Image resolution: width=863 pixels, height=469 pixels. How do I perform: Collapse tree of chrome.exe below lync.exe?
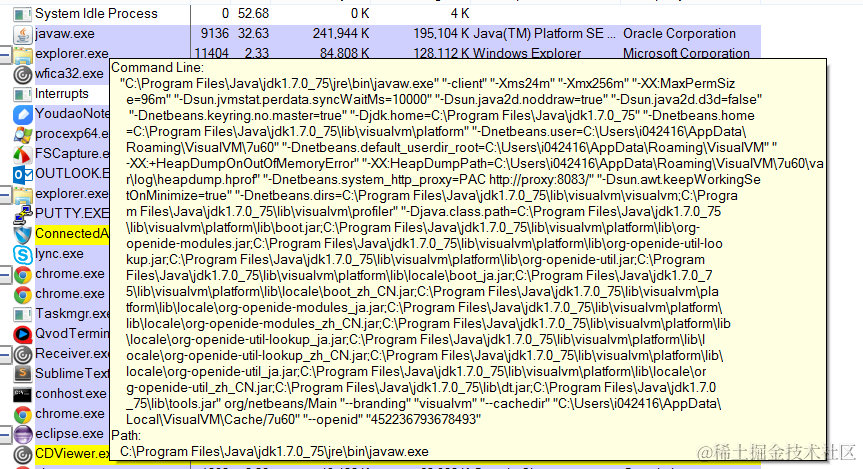point(5,275)
